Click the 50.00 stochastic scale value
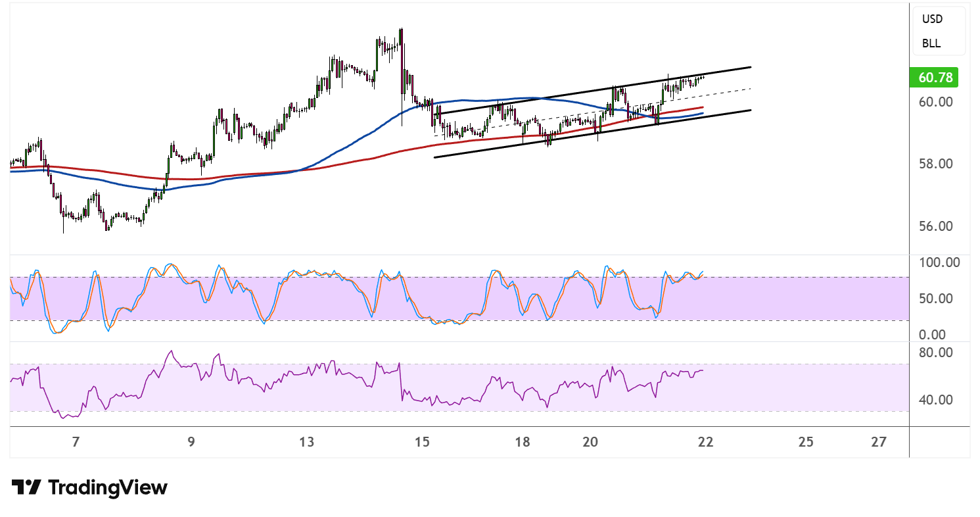 tap(936, 299)
